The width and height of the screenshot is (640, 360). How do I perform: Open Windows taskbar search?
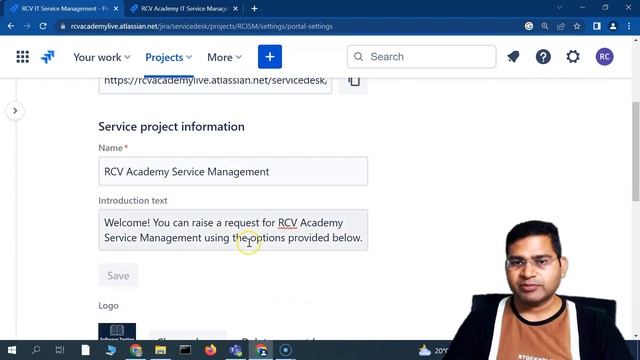point(36,350)
